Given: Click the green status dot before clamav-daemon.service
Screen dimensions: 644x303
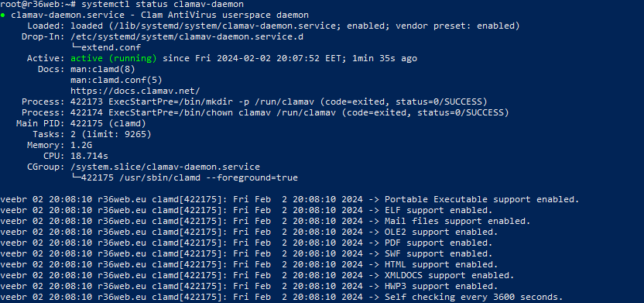Looking at the screenshot, I should click(x=3, y=15).
